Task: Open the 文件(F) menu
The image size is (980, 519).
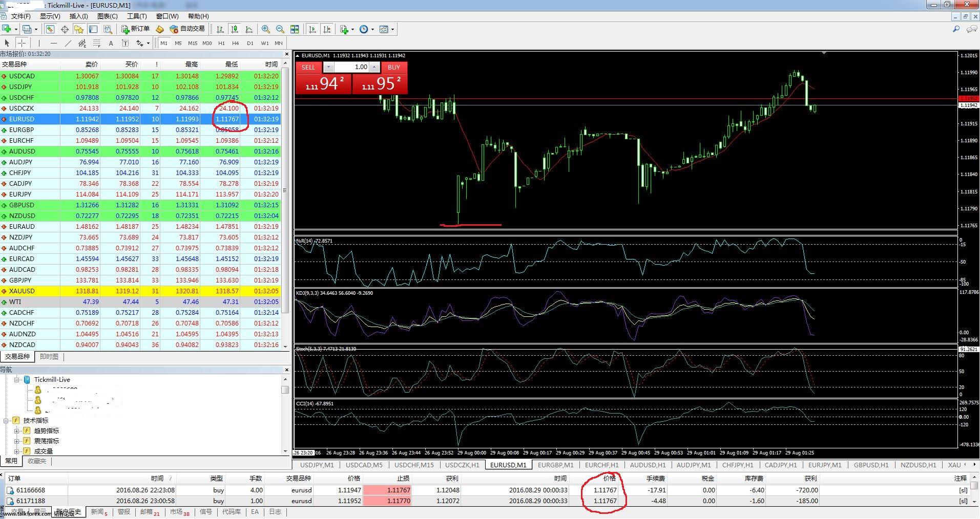Action: click(x=20, y=16)
